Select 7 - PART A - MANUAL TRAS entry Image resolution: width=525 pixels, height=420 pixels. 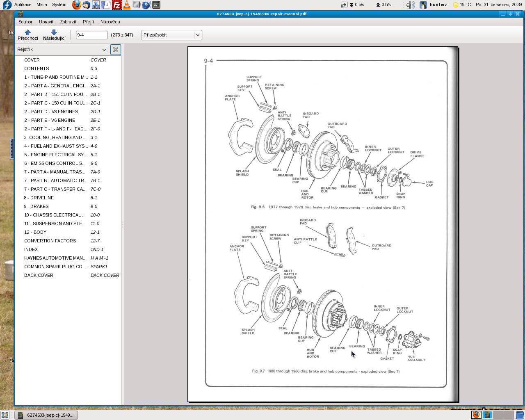tap(68, 172)
